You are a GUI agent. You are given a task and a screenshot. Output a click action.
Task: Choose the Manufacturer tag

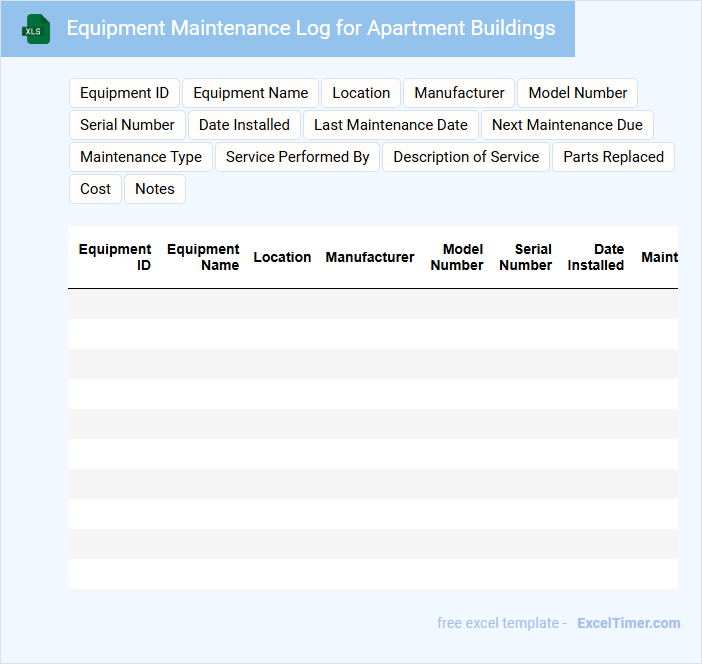(459, 93)
